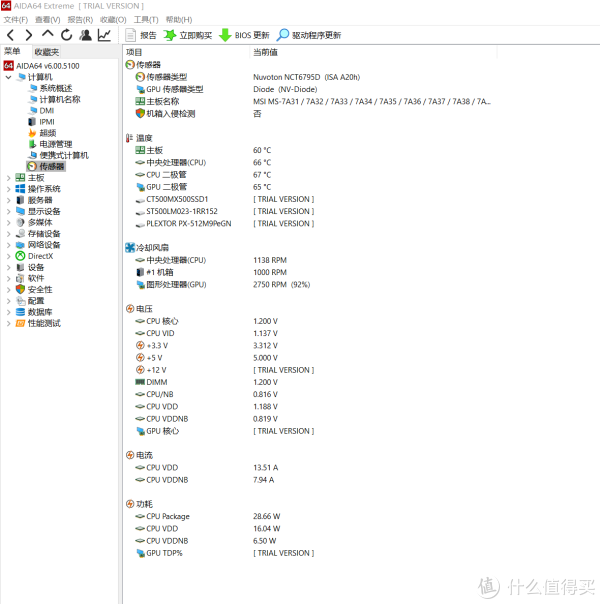Click 驱动程序更新 driver update button
The height and width of the screenshot is (604, 600).
(309, 35)
